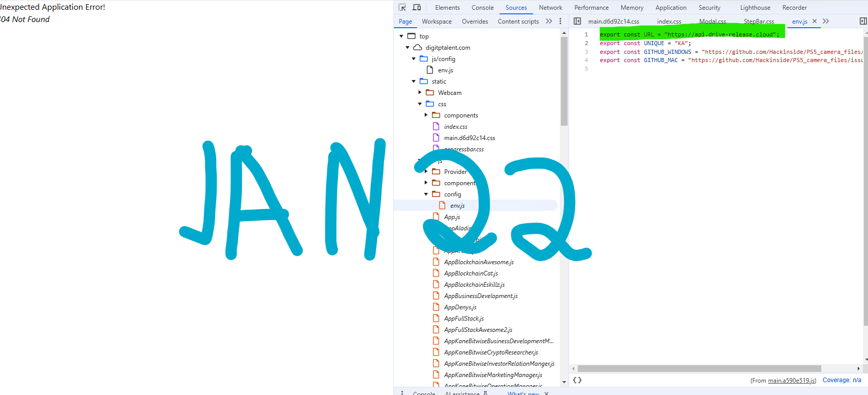The image size is (868, 395).
Task: Click the Coverage: n/a link
Action: pos(842,380)
